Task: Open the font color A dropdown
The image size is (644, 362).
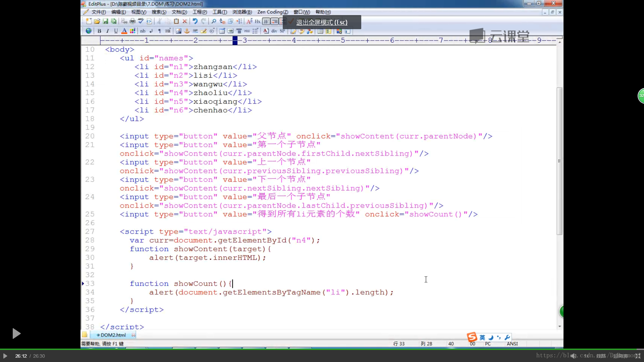Action: pos(124,31)
